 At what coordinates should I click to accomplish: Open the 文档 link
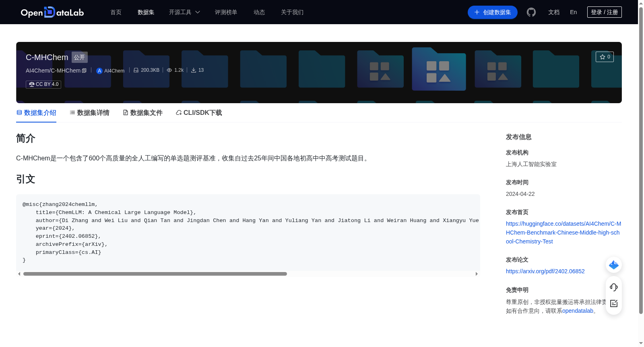tap(554, 12)
